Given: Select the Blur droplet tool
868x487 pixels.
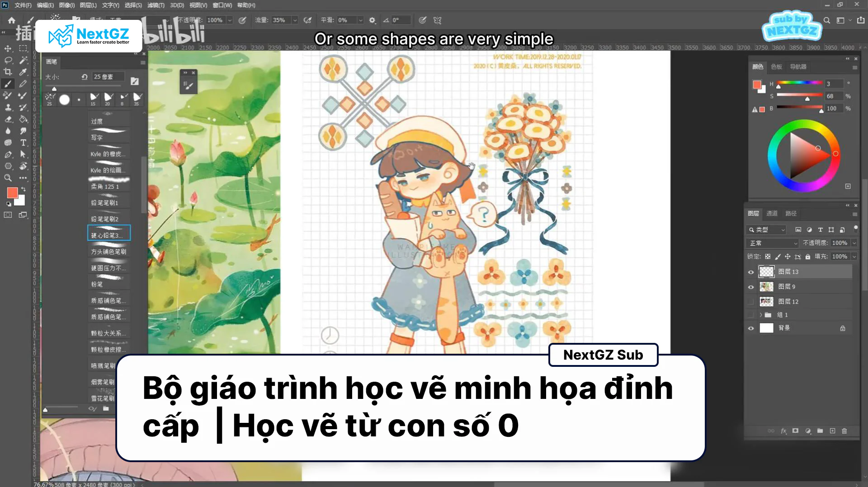Looking at the screenshot, I should tap(8, 131).
